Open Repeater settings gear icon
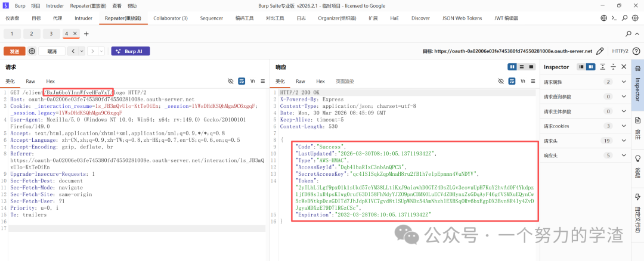 pos(32,51)
